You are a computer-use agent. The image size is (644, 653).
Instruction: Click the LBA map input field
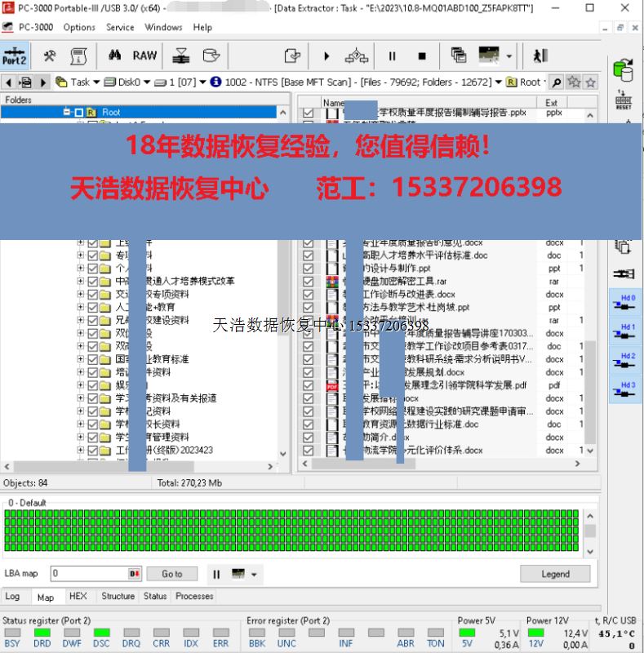[x=88, y=574]
